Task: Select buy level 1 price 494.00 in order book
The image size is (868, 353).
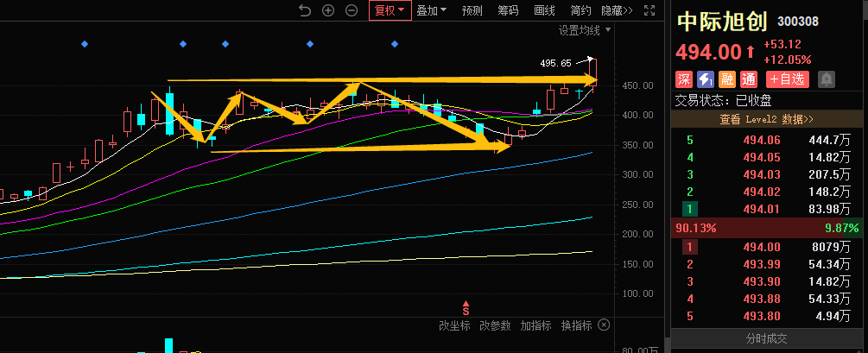Action: pyautogui.click(x=762, y=248)
